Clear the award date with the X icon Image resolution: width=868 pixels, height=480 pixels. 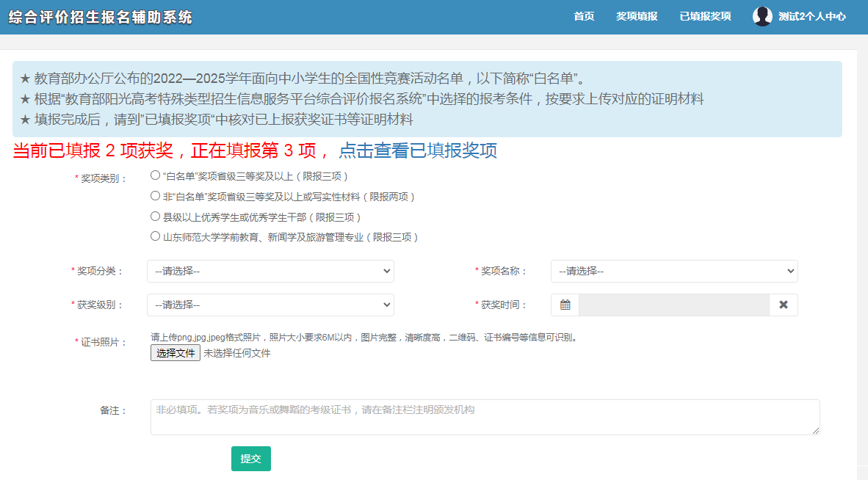[x=783, y=305]
